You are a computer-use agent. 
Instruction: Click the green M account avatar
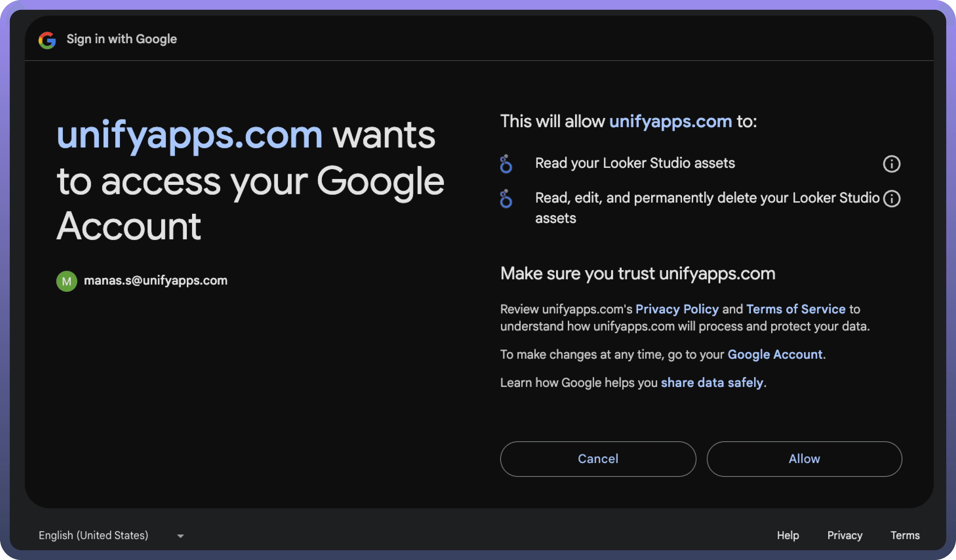(67, 281)
